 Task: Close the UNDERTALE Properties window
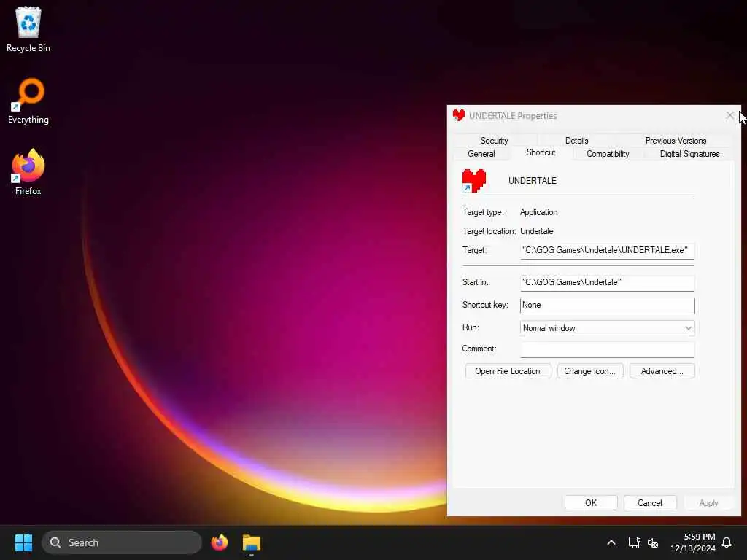(729, 115)
